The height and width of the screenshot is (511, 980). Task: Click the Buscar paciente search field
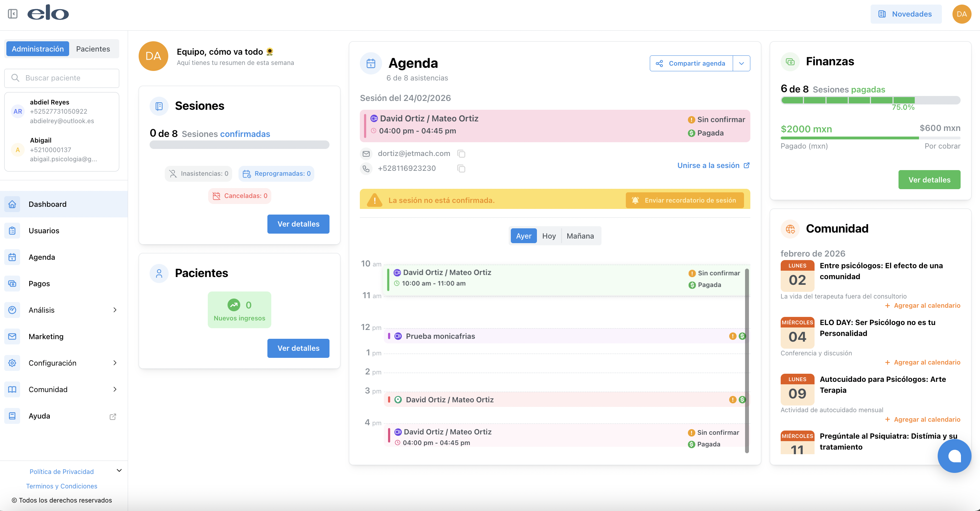click(x=62, y=78)
